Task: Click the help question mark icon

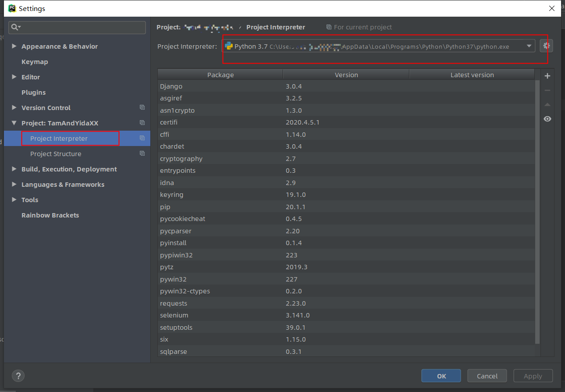Action: tap(18, 376)
